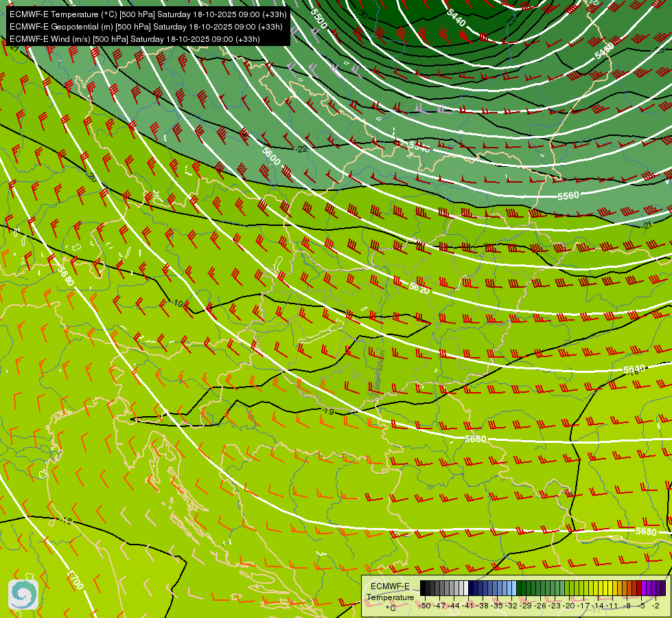Click the 5640 geopotential contour label
Viewport: 672px width, 618px height.
click(634, 369)
